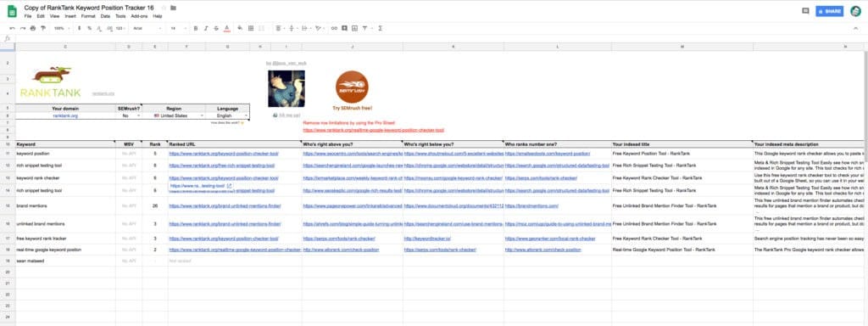Click the insert comment icon

coord(344,28)
